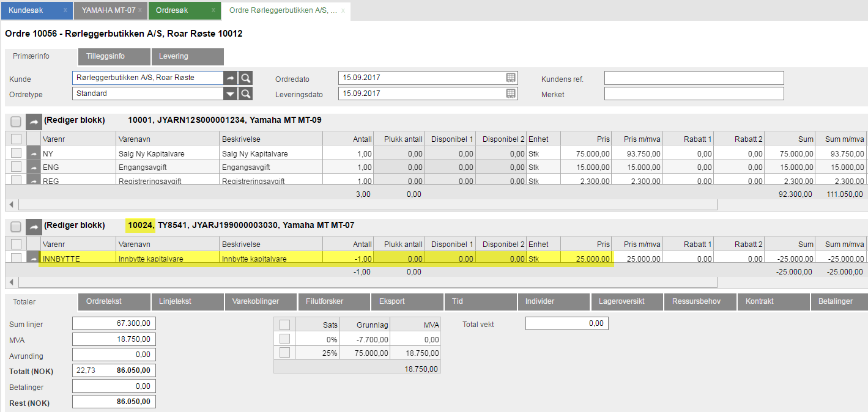Open the Varekoblinger tab
The height and width of the screenshot is (412, 868).
click(261, 301)
